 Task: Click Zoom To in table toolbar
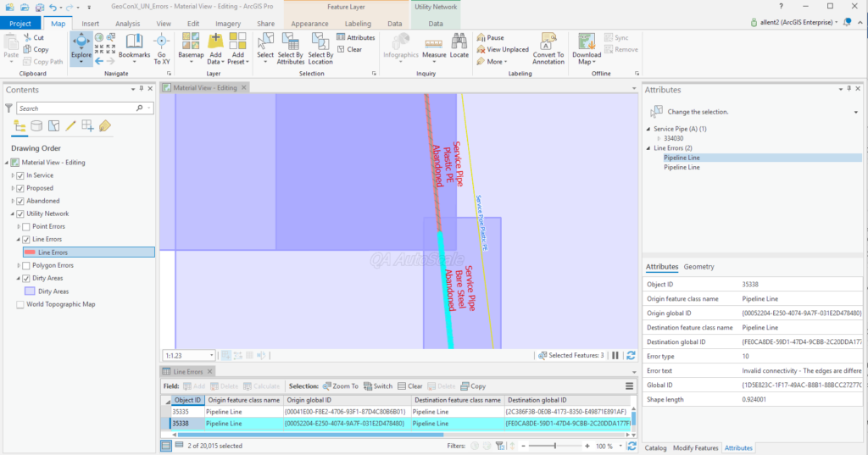(341, 386)
